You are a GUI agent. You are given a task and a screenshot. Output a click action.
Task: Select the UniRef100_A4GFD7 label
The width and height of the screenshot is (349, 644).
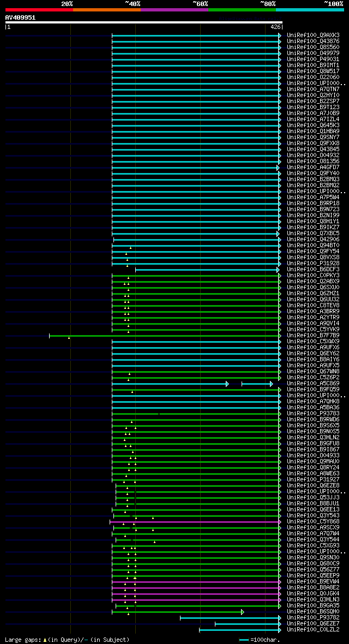coord(313,167)
